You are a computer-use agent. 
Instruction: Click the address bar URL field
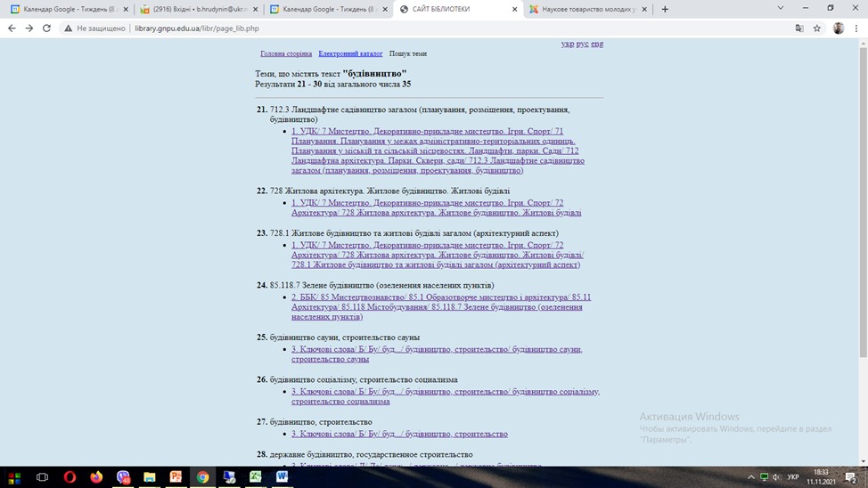356,28
